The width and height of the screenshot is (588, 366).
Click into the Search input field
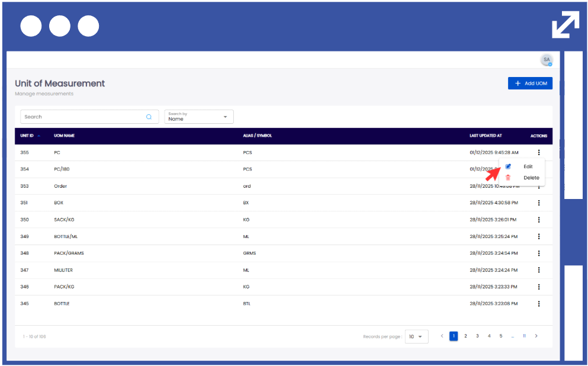tap(83, 117)
